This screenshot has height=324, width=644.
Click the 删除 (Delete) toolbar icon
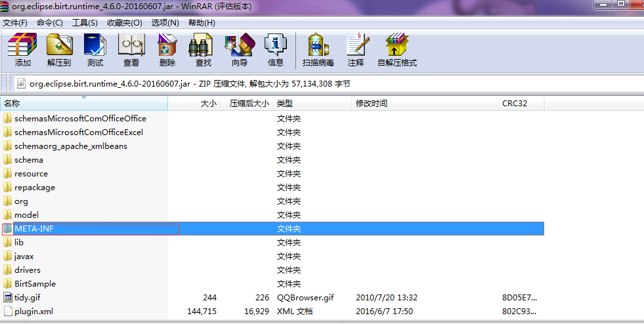(x=167, y=45)
